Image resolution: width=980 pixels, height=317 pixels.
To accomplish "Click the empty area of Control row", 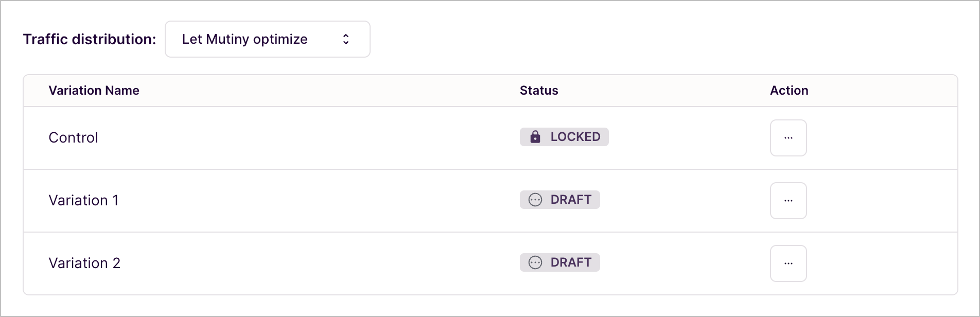I will click(309, 138).
